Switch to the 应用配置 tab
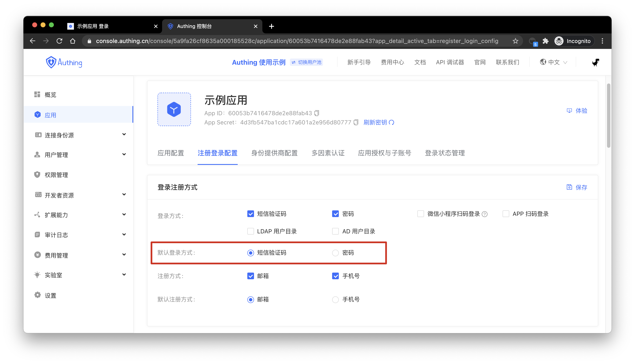The width and height of the screenshot is (635, 364). point(171,153)
